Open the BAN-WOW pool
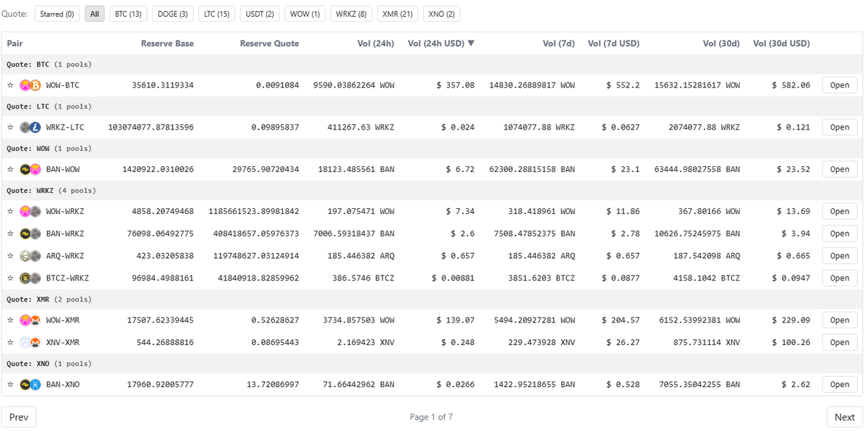Screen dimensions: 868x431 point(839,169)
